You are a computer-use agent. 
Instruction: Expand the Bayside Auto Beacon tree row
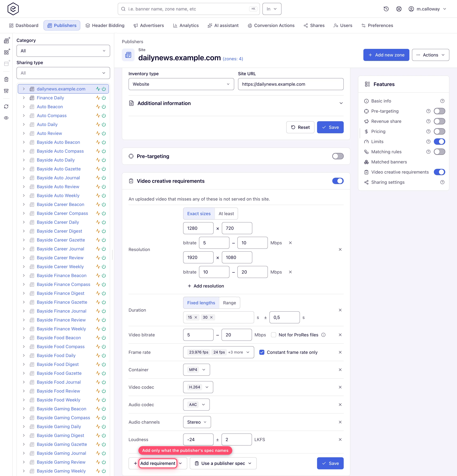tap(23, 142)
